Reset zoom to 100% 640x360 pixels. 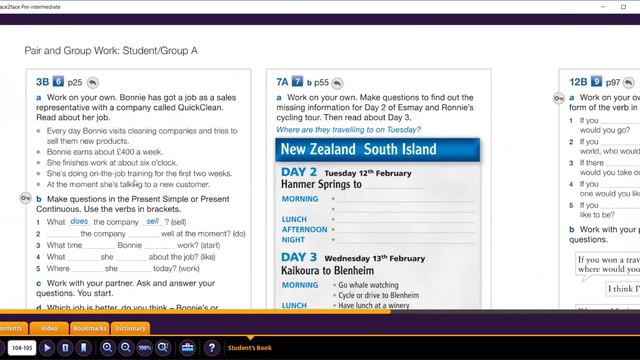coord(144,348)
